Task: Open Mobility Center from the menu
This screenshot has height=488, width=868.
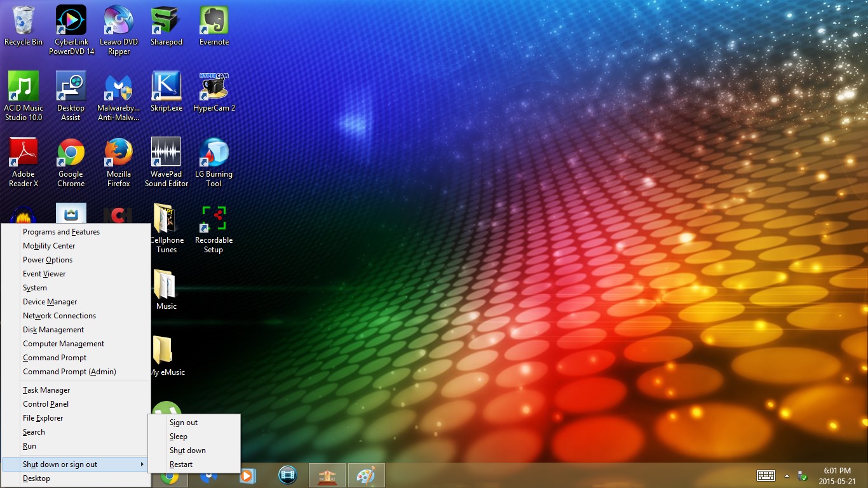Action: [76, 246]
